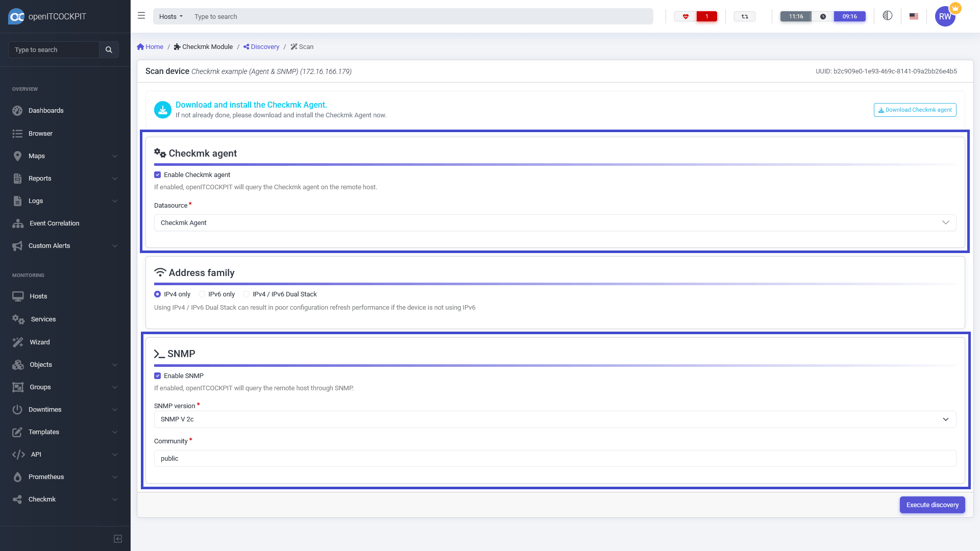This screenshot has height=551, width=980.
Task: Click the Objects cubes icon
Action: coord(18,365)
